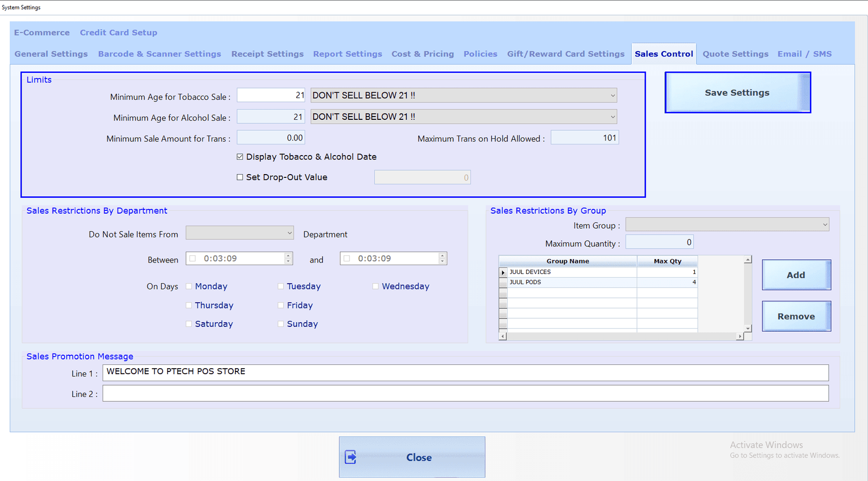Click the start time spinner arrows
This screenshot has width=868, height=481.
coord(289,259)
